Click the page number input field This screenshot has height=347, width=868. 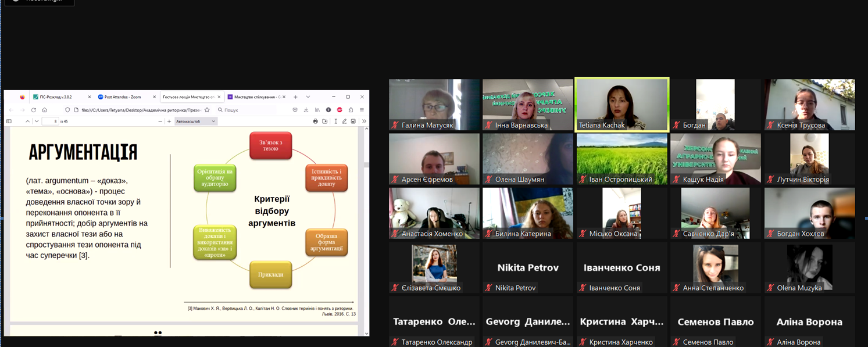point(51,121)
